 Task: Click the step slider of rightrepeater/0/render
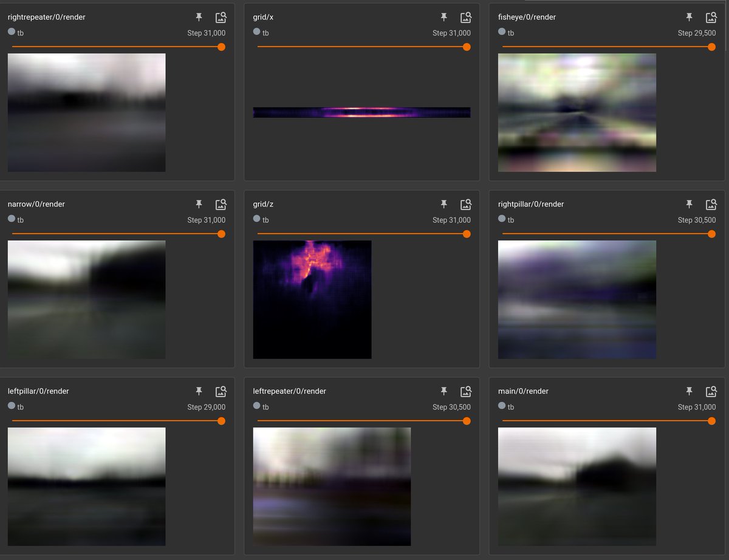(118, 47)
